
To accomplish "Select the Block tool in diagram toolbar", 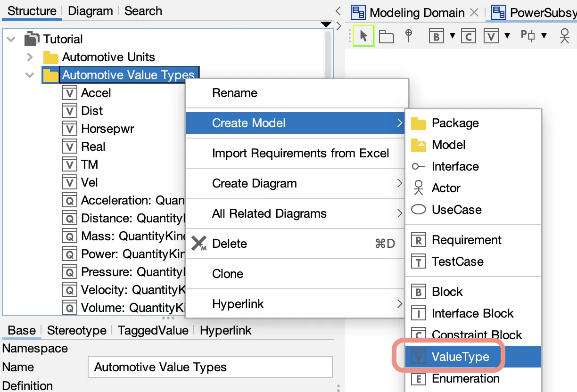I will [x=437, y=36].
